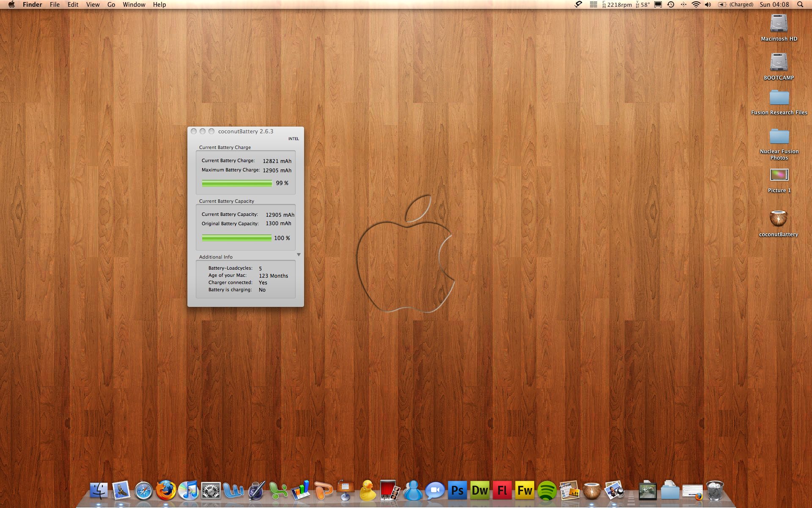The image size is (812, 508).
Task: Open iTunes from the dock
Action: pos(188,491)
